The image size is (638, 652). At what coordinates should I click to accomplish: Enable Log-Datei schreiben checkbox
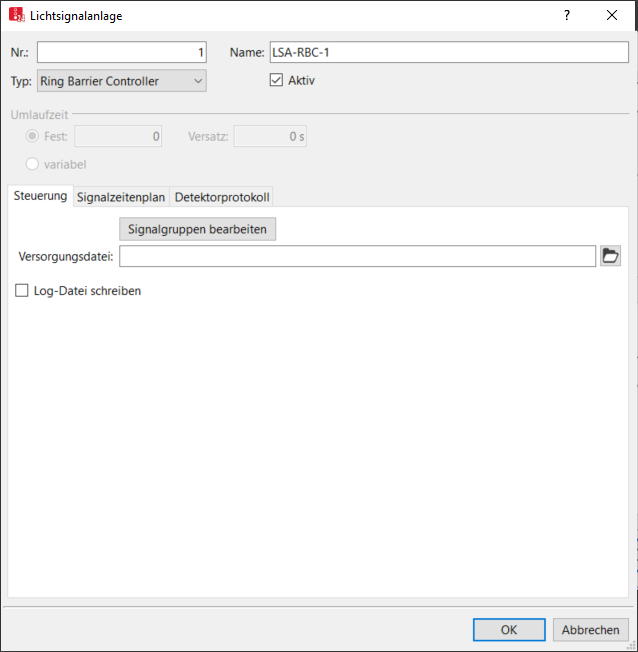22,290
